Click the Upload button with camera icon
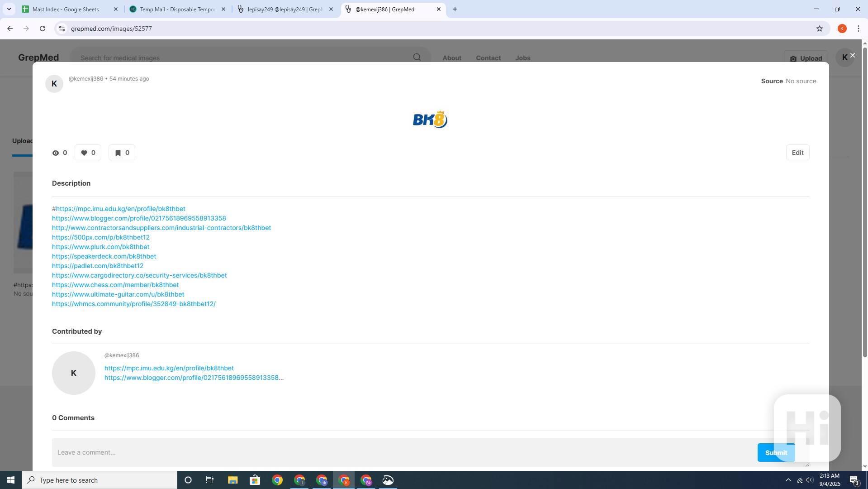Viewport: 868px width, 489px height. [806, 58]
